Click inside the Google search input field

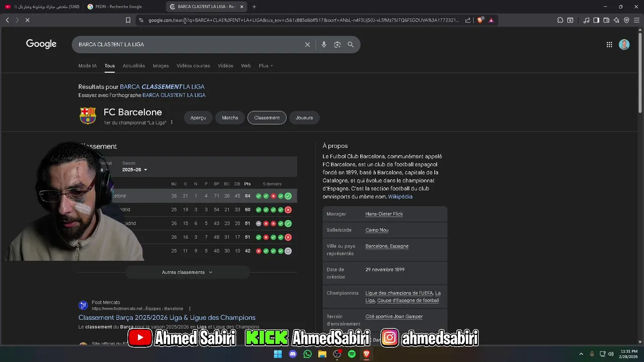coord(189,45)
